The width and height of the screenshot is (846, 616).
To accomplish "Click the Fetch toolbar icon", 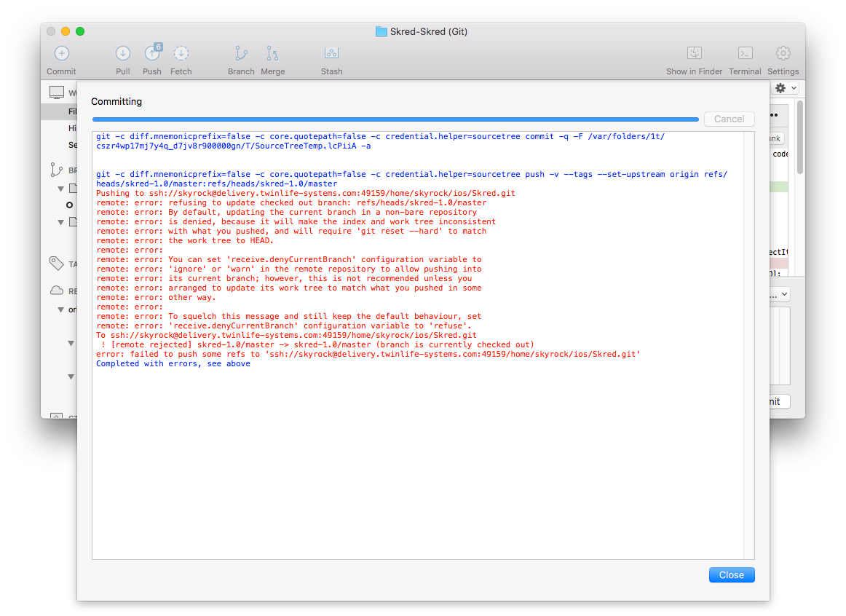I will [x=181, y=53].
